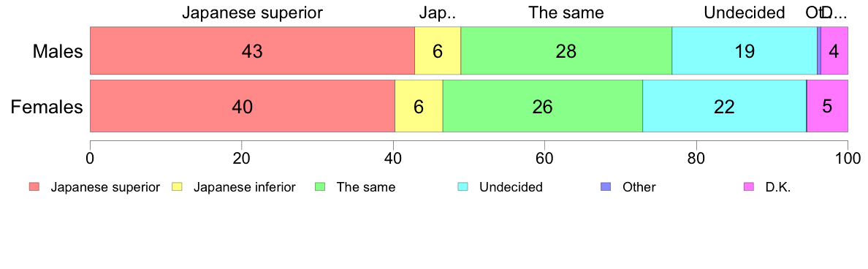This screenshot has width=868, height=269.
Task: Click the blue Other legend swatch
Action: [x=606, y=187]
